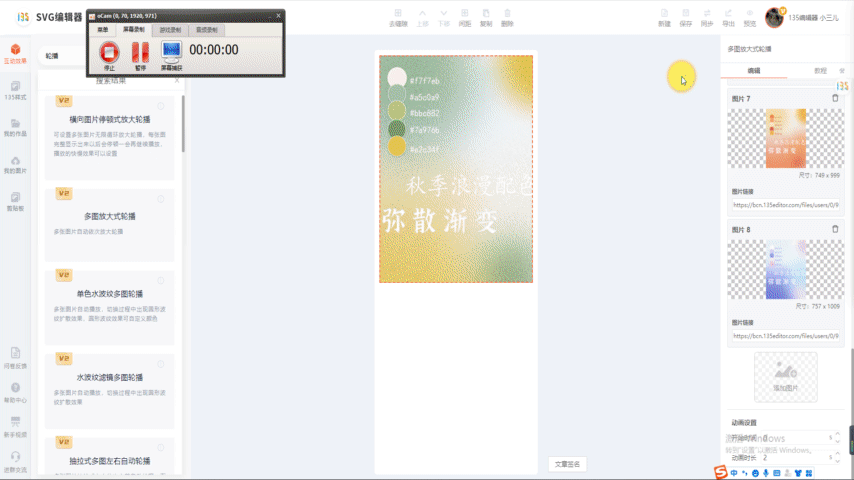Viewport: 854px width, 480px height.
Task: Click 屏幕捕获 icon in oCam
Action: (171, 56)
